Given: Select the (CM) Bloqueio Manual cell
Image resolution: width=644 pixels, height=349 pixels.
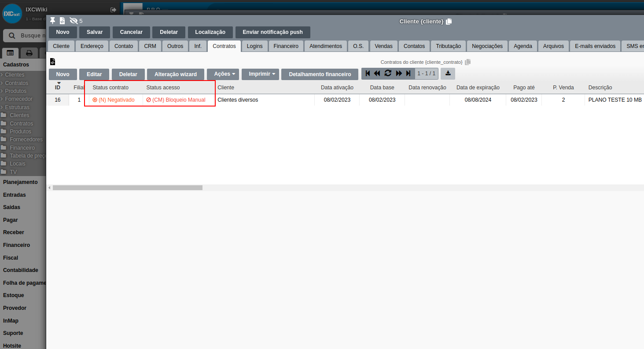Looking at the screenshot, I should tap(179, 100).
